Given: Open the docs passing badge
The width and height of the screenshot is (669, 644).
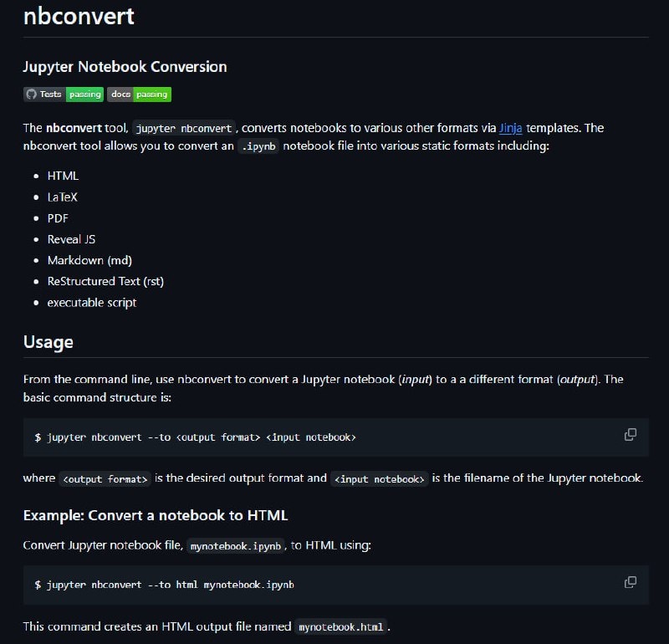Looking at the screenshot, I should (x=139, y=95).
